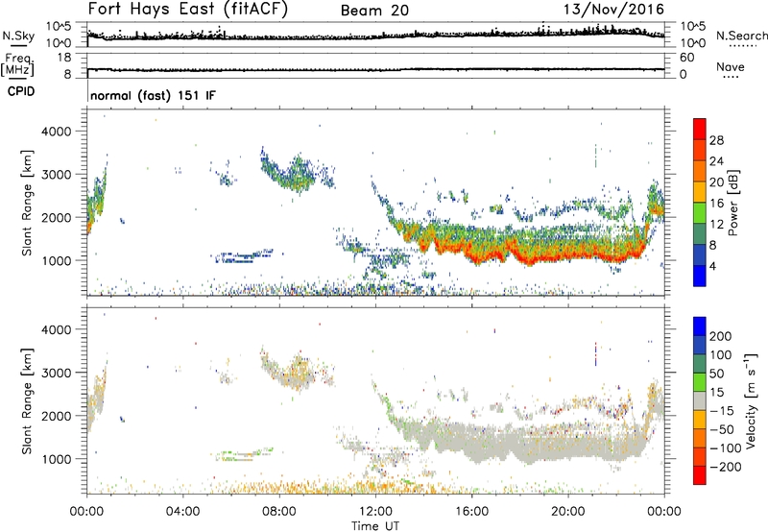Click the "20:00" time tick label

pos(568,512)
